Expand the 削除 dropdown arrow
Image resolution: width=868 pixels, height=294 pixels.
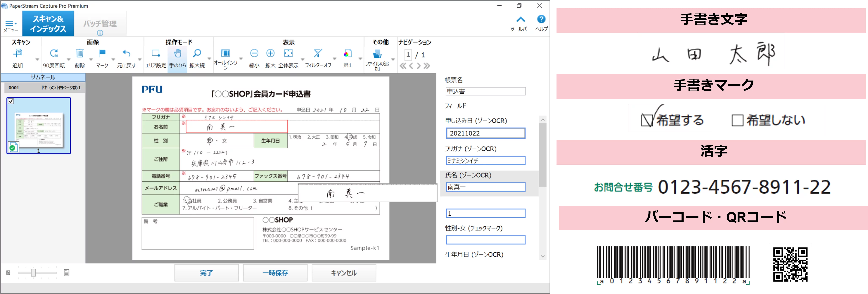pos(91,59)
